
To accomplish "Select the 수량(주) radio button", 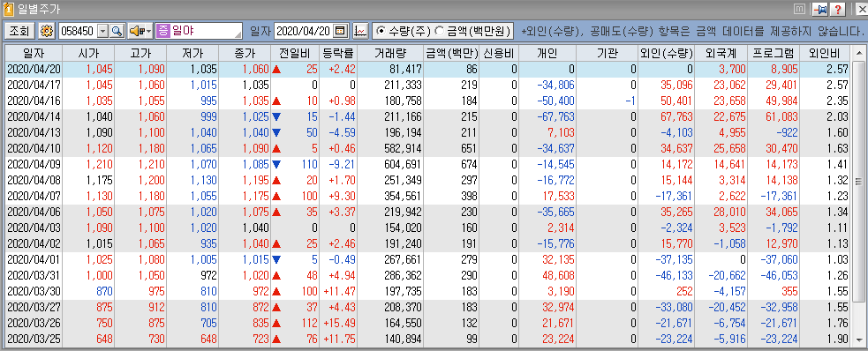I will click(x=381, y=31).
